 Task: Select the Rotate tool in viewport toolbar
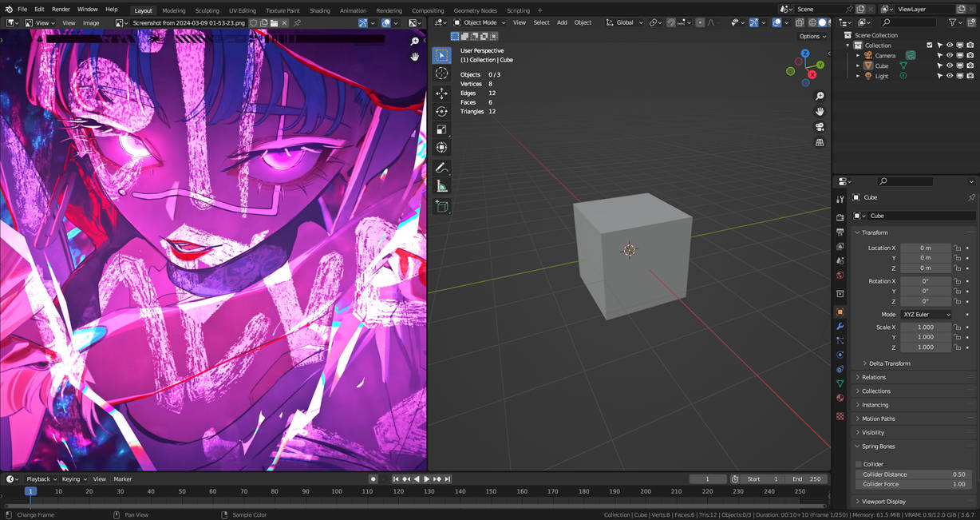coord(441,111)
